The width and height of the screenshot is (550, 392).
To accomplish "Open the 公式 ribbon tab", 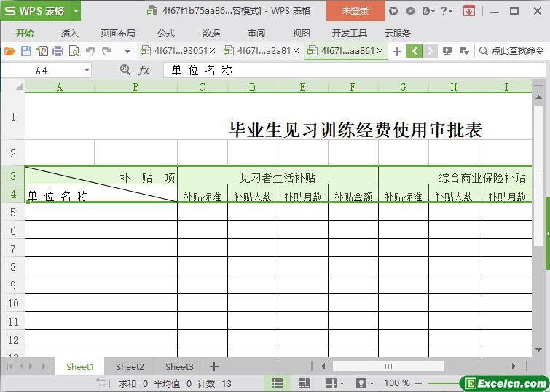I will [166, 33].
